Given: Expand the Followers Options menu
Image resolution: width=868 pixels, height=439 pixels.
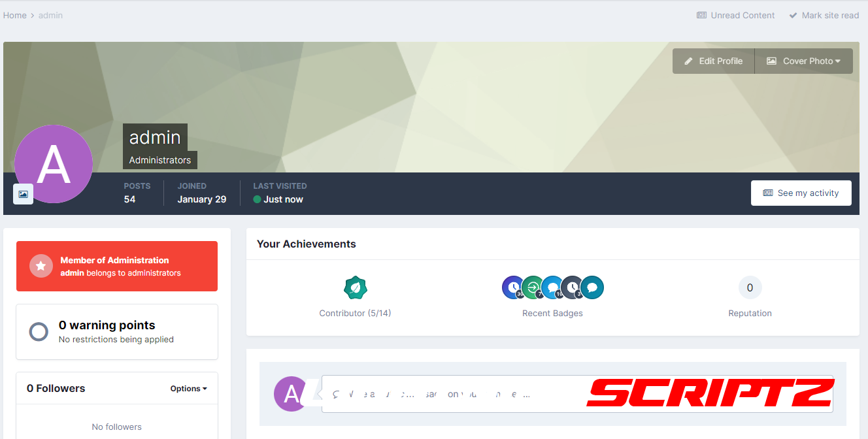Looking at the screenshot, I should [x=188, y=388].
